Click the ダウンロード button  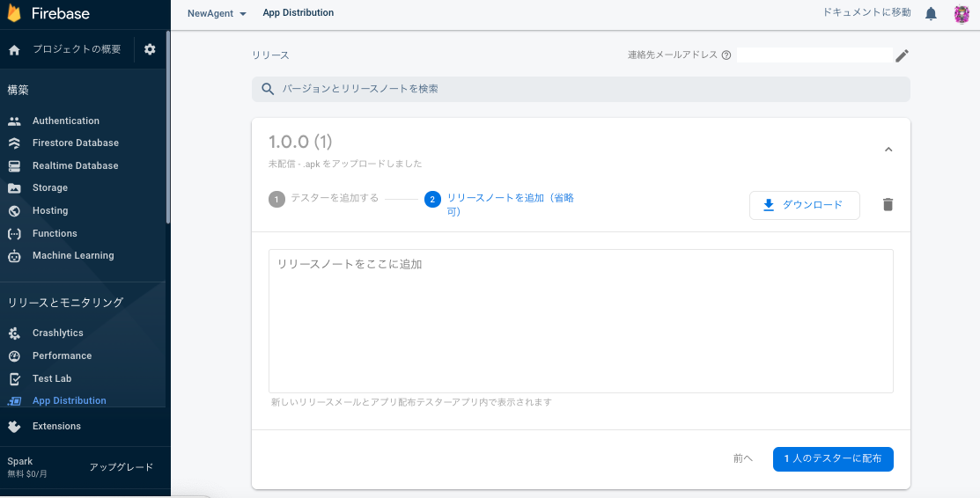[x=805, y=205]
